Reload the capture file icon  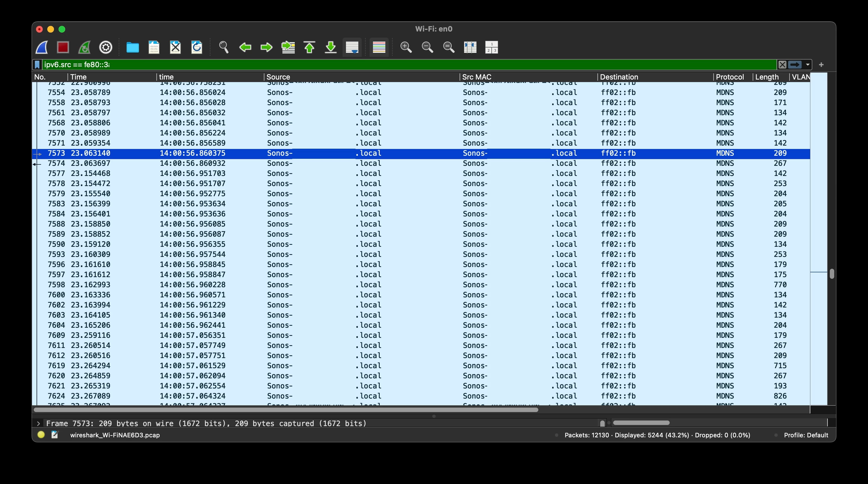coord(197,47)
